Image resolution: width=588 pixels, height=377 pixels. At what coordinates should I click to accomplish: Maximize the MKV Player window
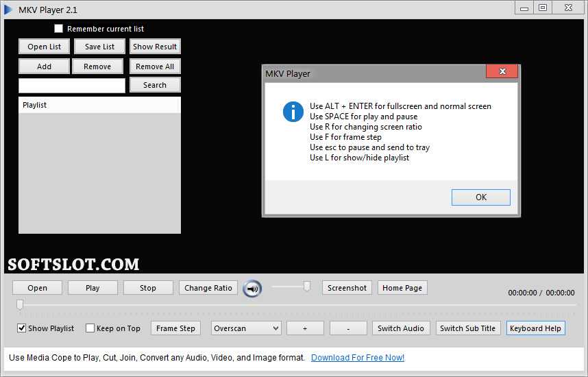point(543,8)
